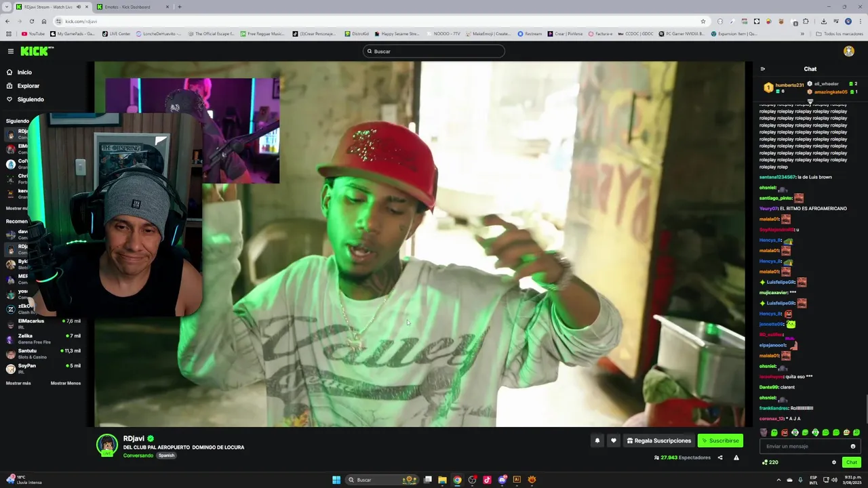868x488 pixels.
Task: Open the Chrome downloads icon
Action: pos(823,21)
